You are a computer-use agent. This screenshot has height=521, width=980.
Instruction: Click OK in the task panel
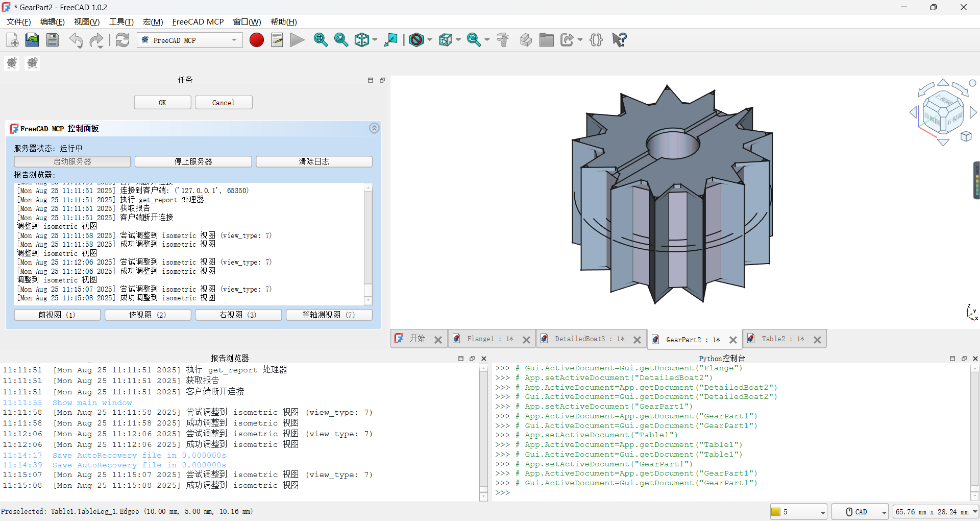162,103
